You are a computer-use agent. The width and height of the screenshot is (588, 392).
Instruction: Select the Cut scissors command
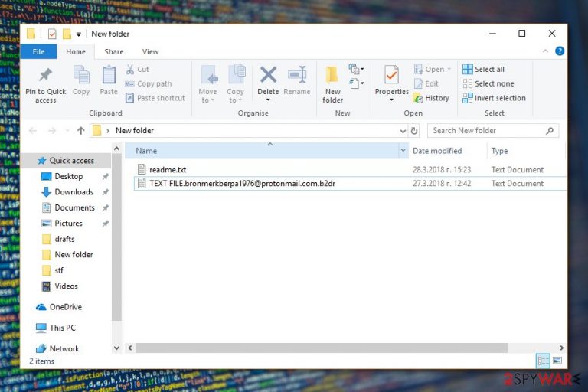point(138,69)
